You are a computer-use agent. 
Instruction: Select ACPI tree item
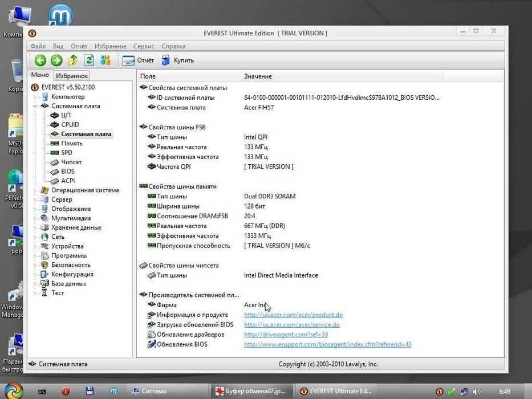click(x=68, y=181)
